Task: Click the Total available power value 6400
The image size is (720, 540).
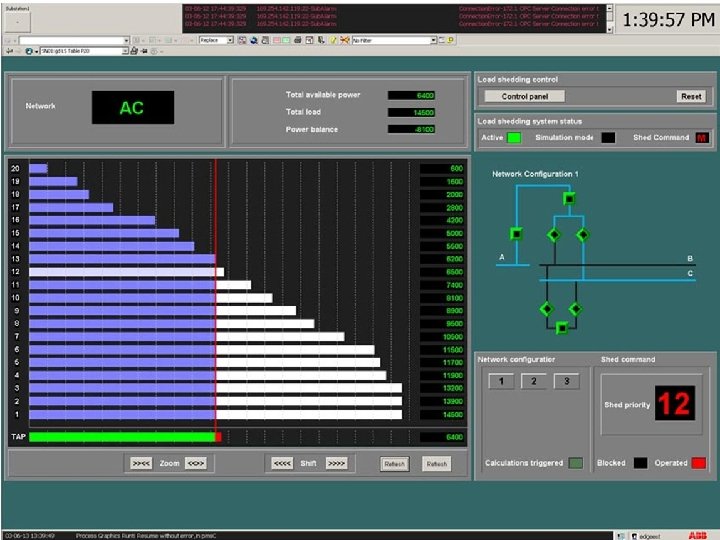Action: coord(411,96)
